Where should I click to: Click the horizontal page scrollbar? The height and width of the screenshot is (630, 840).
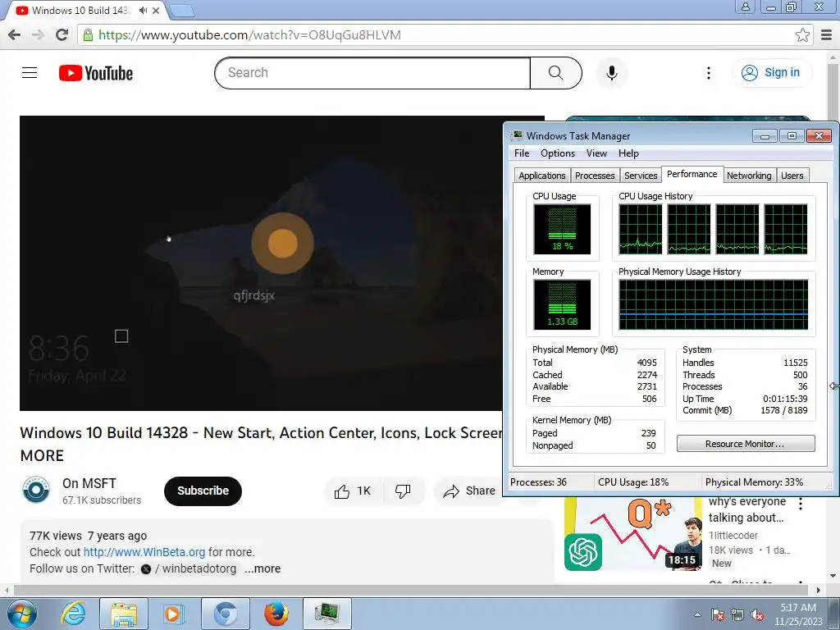(x=413, y=590)
